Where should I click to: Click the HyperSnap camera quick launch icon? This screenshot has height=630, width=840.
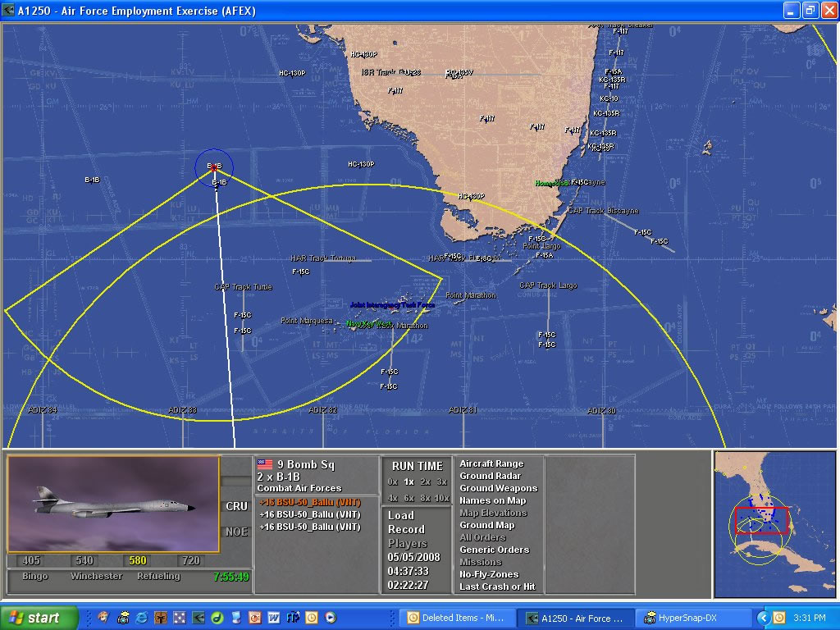122,618
